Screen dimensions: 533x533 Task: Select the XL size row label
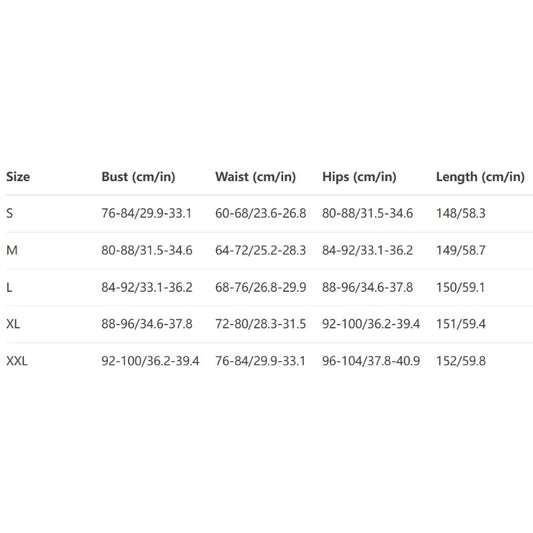[13, 324]
